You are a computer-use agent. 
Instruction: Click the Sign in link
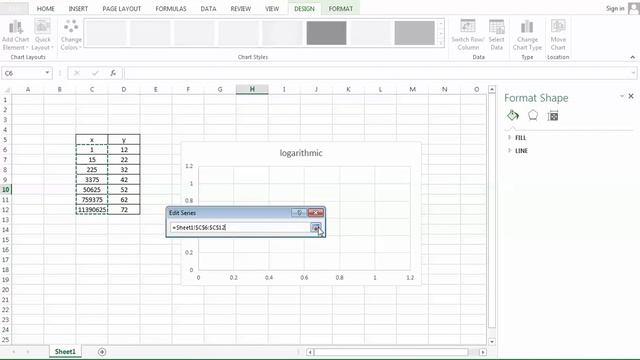(615, 9)
